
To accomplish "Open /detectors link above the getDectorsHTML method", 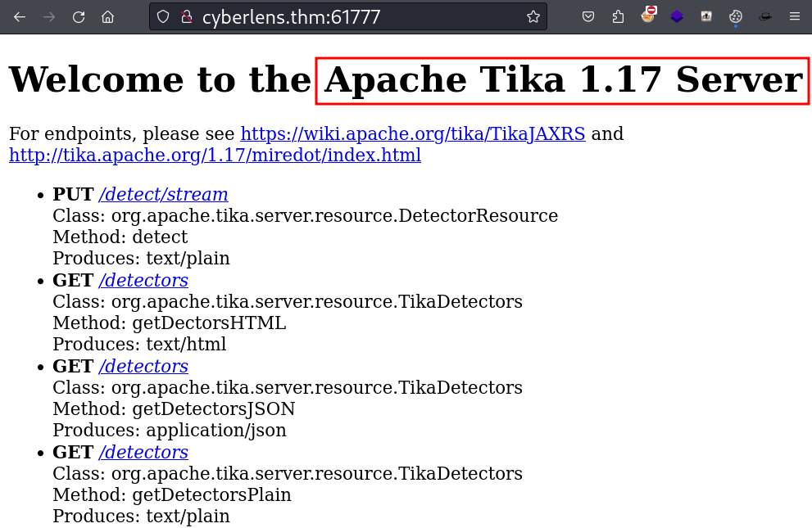I will 143,280.
